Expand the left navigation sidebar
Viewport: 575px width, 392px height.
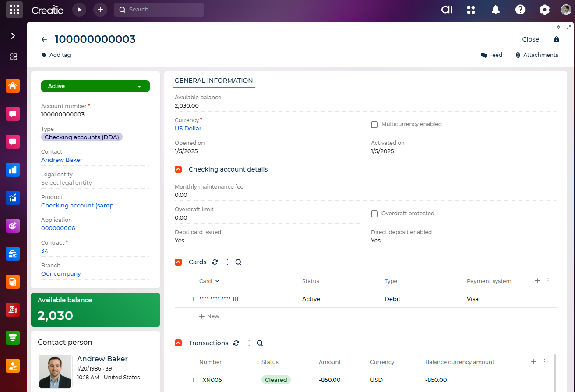coord(13,36)
